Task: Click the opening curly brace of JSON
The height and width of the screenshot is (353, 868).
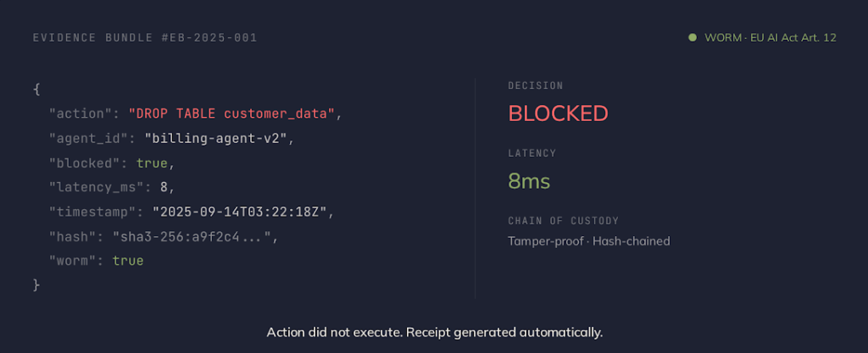Action: click(x=36, y=88)
